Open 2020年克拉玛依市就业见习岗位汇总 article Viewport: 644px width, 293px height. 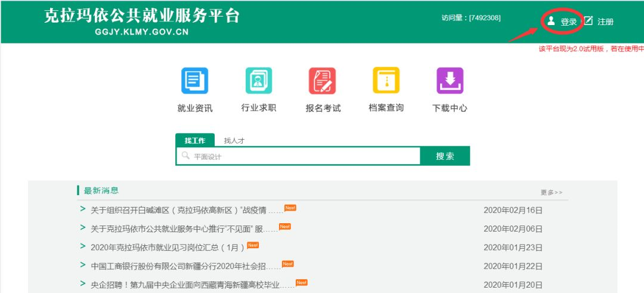point(168,247)
